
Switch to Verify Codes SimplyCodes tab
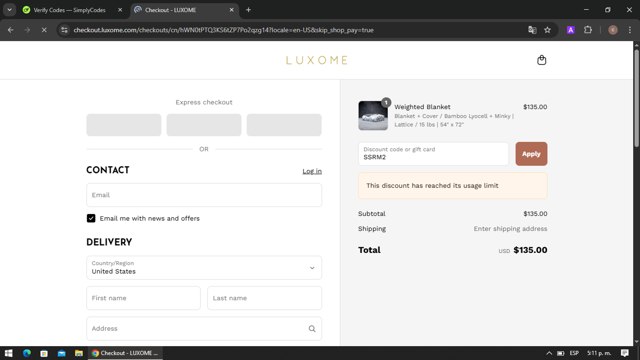tap(69, 10)
